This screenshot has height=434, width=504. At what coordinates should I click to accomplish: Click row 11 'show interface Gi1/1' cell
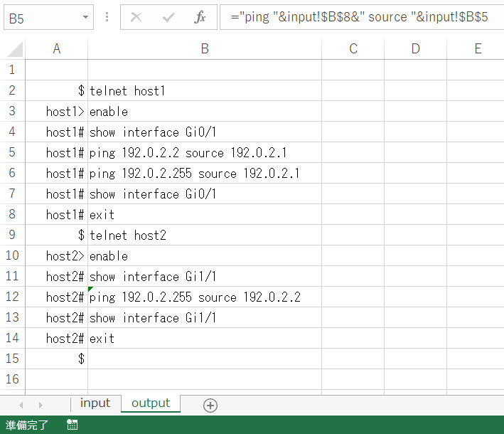[205, 276]
